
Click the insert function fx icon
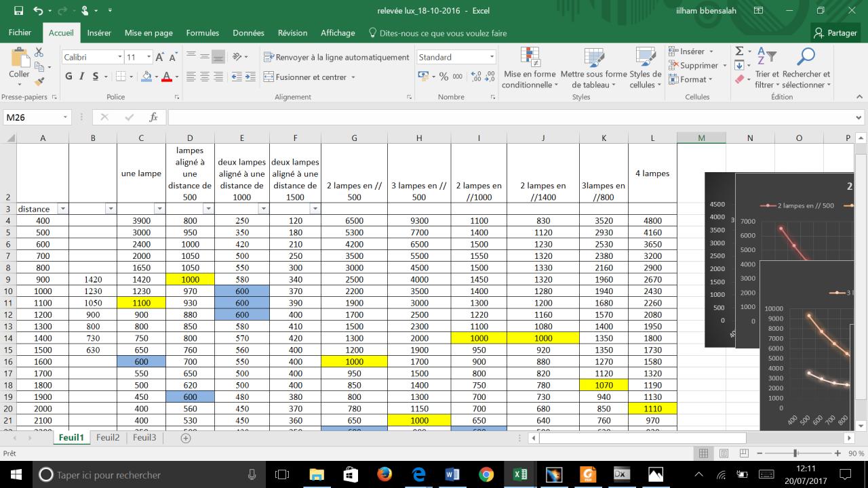(x=153, y=117)
